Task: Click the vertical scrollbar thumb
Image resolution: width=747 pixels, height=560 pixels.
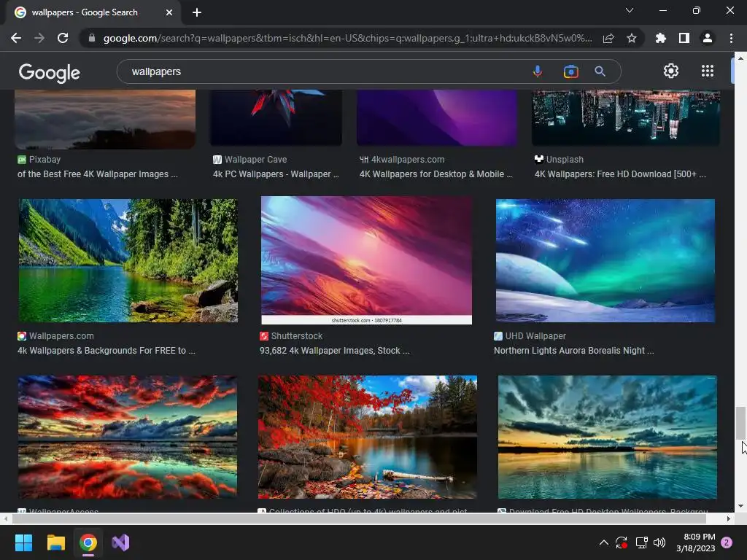Action: [x=740, y=423]
